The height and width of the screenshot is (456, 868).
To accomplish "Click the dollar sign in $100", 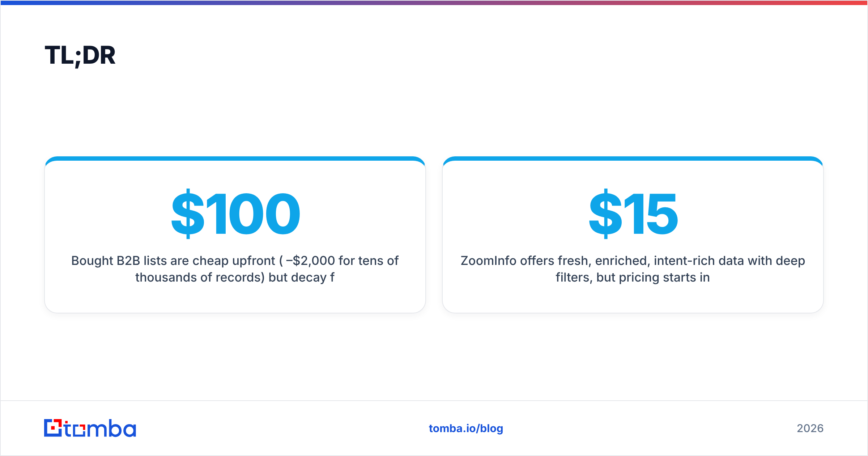I will point(188,214).
